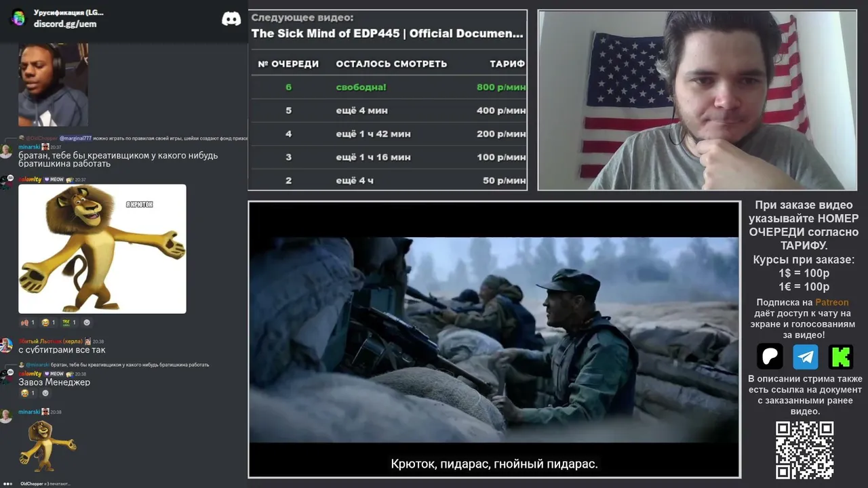Click queue number "6" in the table
The width and height of the screenshot is (868, 488).
tap(288, 87)
